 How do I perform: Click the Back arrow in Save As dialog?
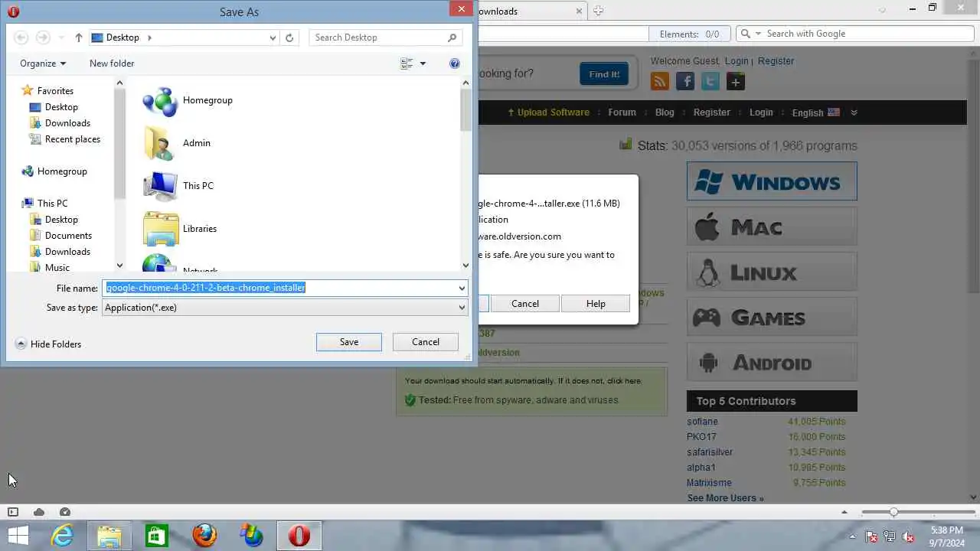[21, 37]
